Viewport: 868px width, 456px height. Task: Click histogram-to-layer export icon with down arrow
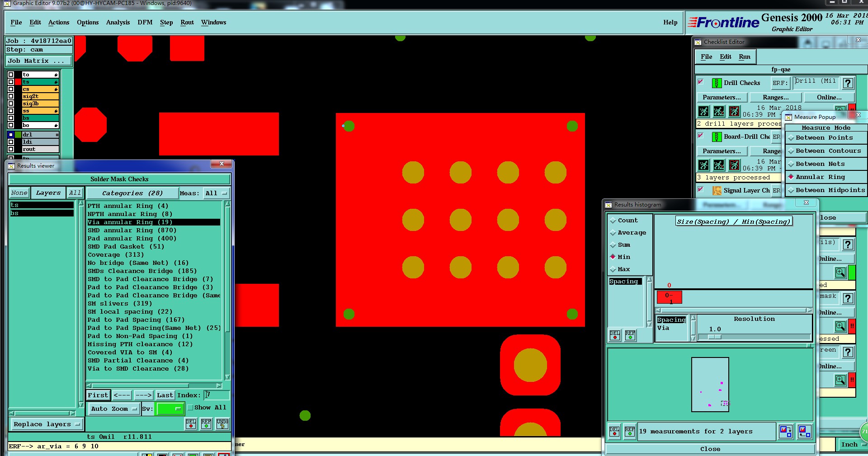click(786, 432)
